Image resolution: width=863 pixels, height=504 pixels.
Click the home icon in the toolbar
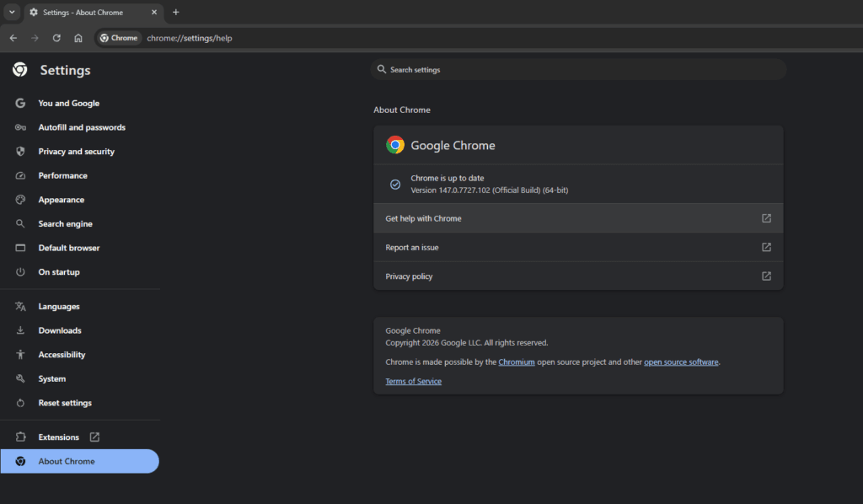(x=78, y=38)
